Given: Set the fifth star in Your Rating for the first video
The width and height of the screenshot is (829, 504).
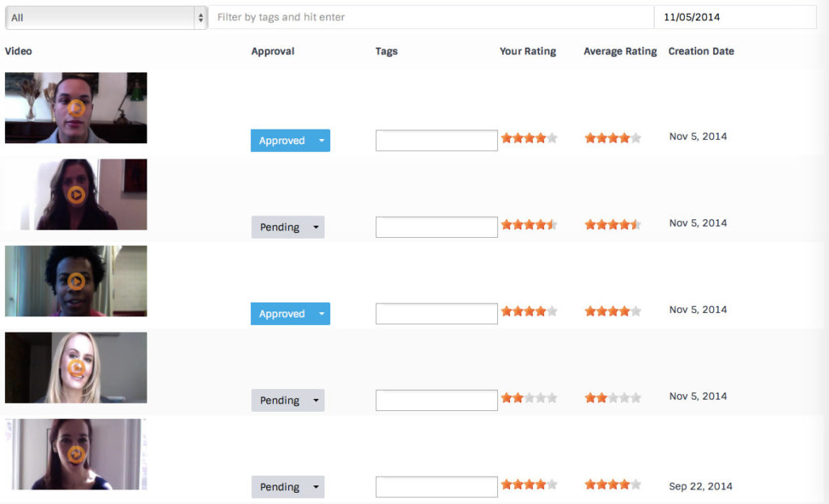Looking at the screenshot, I should pyautogui.click(x=552, y=138).
